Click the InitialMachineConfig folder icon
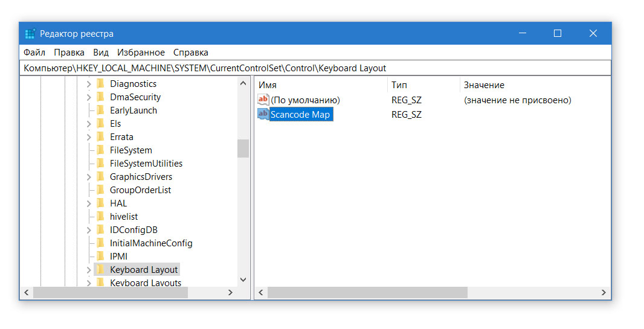Screen dimensions: 644x329 (x=100, y=243)
